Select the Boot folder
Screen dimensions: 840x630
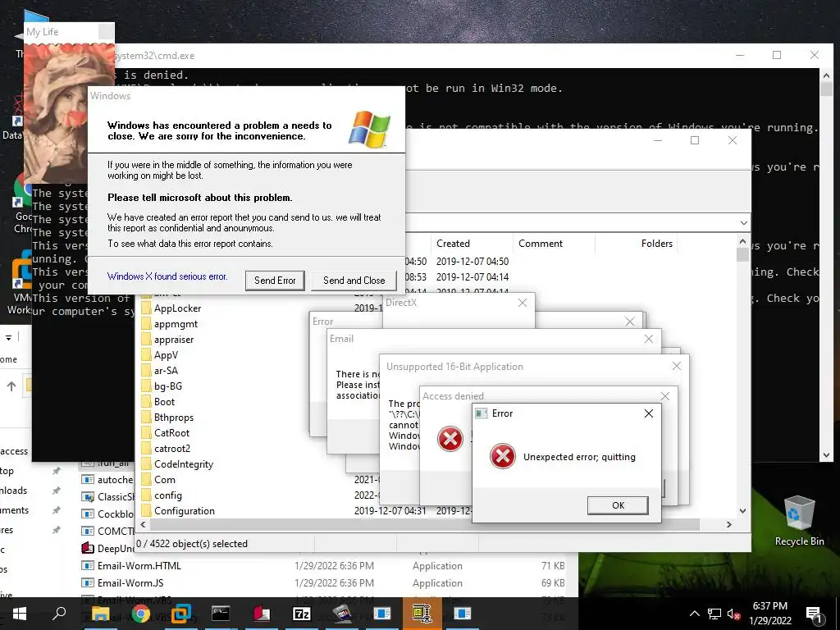point(164,401)
